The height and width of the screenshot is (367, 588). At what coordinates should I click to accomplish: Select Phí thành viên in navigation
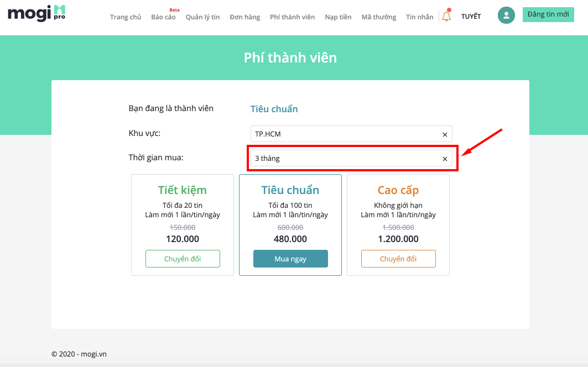(293, 17)
